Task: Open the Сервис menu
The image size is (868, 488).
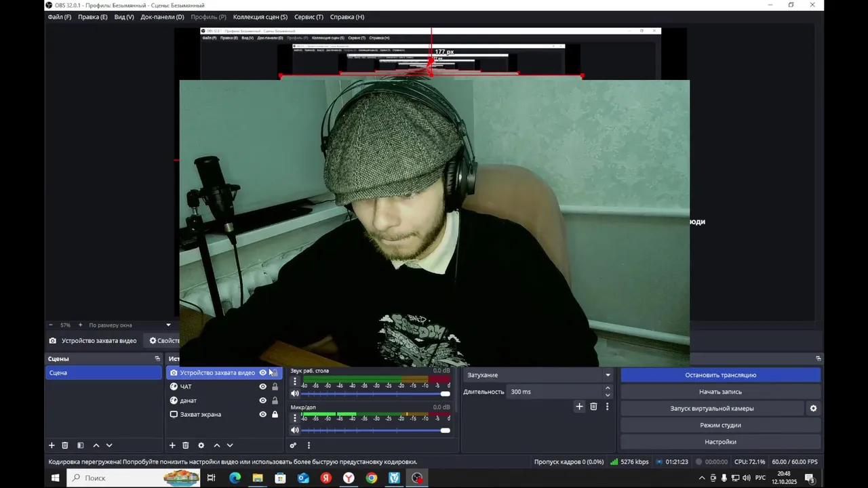Action: 309,17
